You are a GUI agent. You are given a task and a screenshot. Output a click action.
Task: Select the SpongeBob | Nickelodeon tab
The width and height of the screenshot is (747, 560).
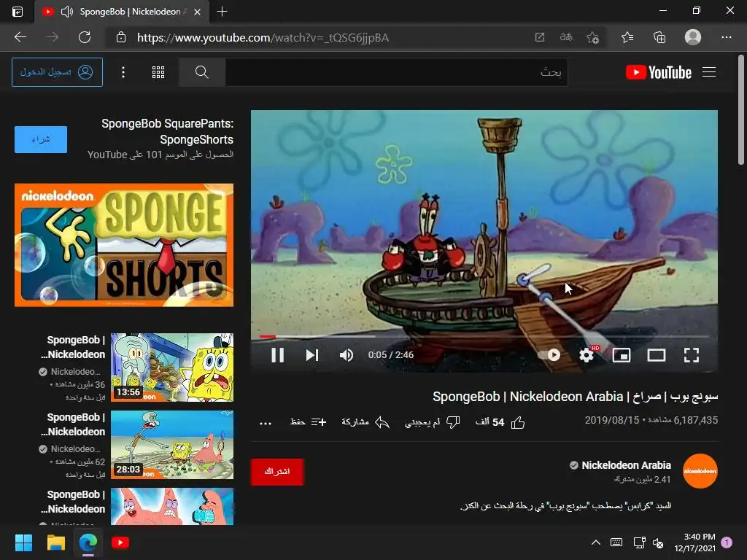122,12
